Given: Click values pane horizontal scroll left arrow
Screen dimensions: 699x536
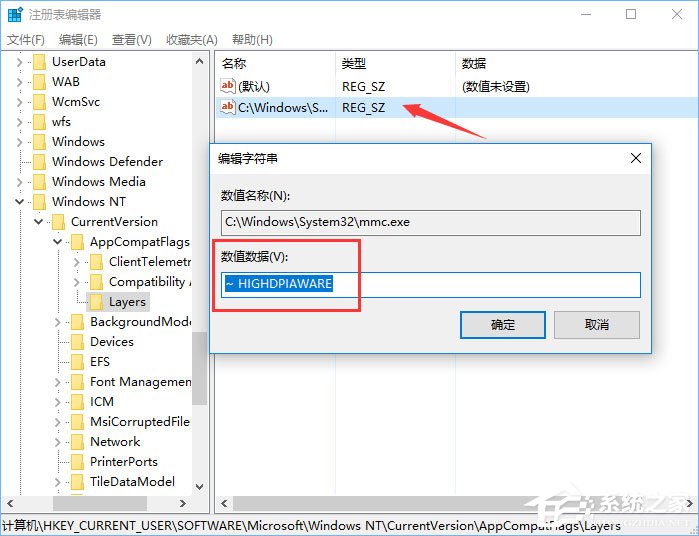Looking at the screenshot, I should (224, 503).
